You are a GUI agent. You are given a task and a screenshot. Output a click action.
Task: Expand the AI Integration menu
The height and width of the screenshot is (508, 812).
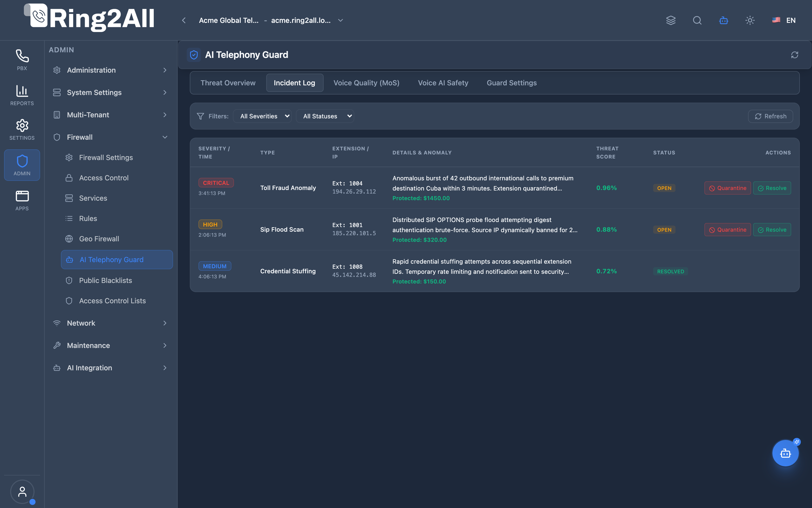[110, 368]
